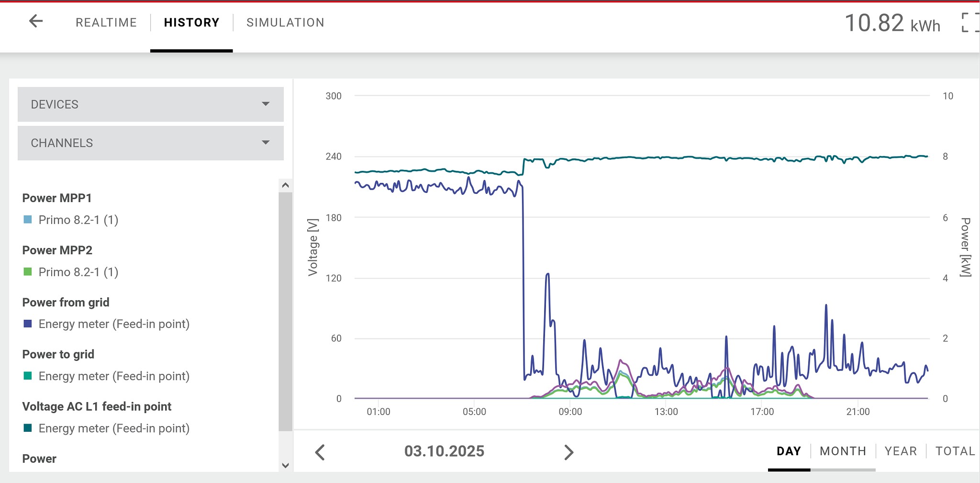
Task: Toggle Power from grid Energy meter channel
Action: [x=113, y=324]
